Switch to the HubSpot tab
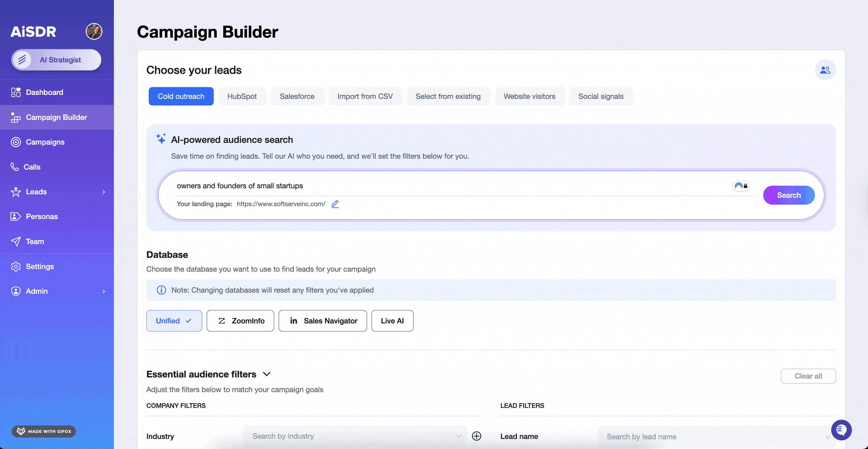The width and height of the screenshot is (868, 449). tap(242, 96)
